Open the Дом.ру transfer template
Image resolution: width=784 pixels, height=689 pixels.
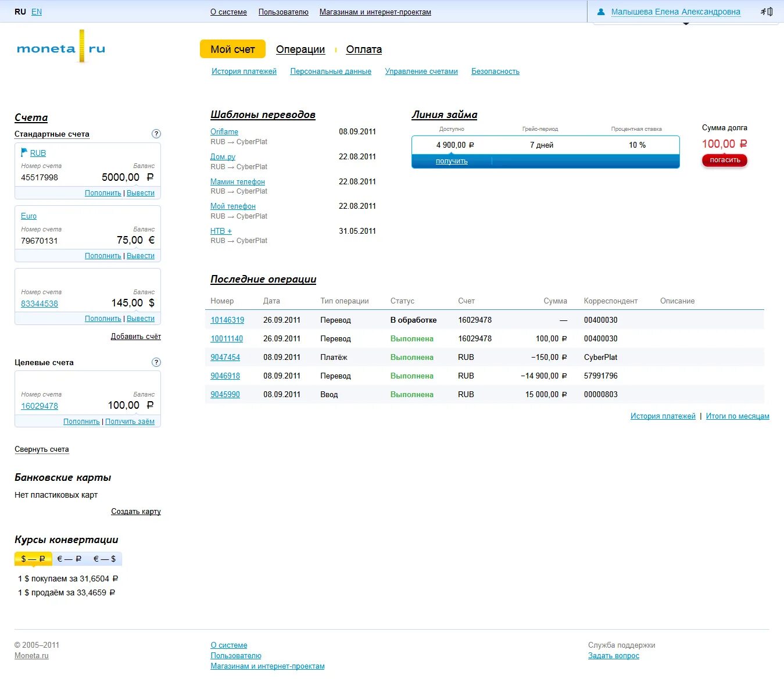click(x=223, y=157)
